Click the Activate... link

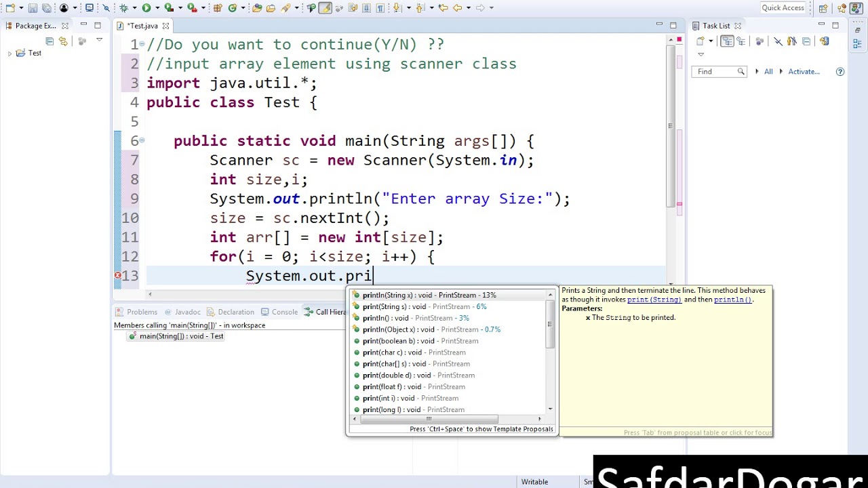(x=804, y=71)
